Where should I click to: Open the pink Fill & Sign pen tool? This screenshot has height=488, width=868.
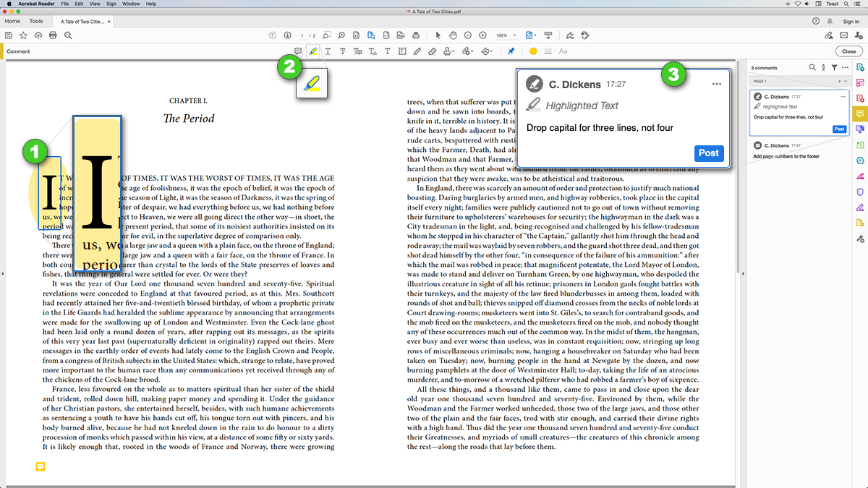pyautogui.click(x=860, y=176)
